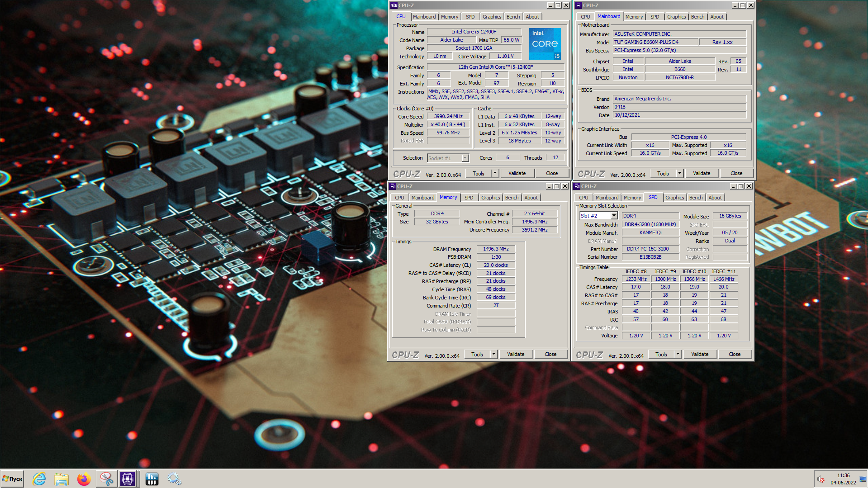This screenshot has height=488, width=868.
Task: Click the Max Bandwidth DDR4-3200 value
Action: tap(650, 224)
